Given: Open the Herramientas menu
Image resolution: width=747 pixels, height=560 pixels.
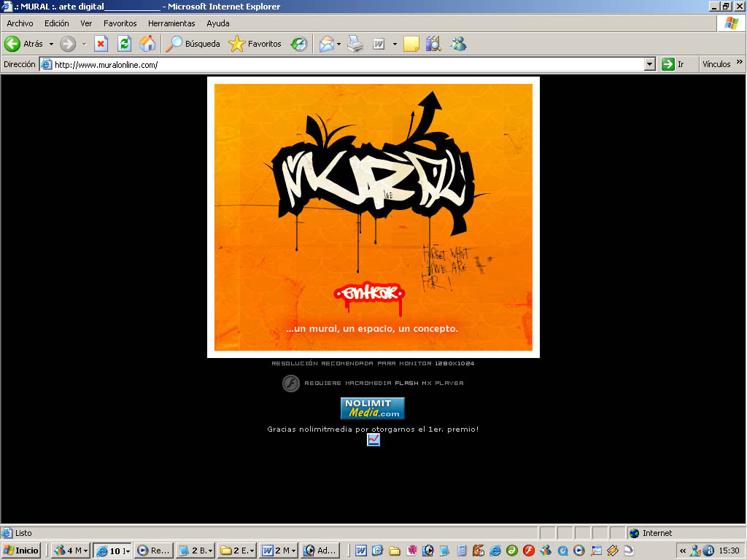Looking at the screenshot, I should pyautogui.click(x=171, y=23).
